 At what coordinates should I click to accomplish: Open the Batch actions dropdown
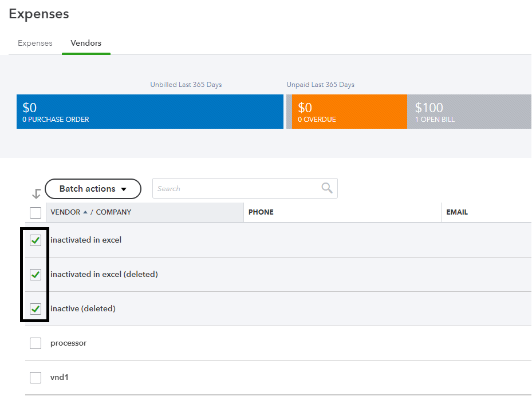[x=93, y=189]
